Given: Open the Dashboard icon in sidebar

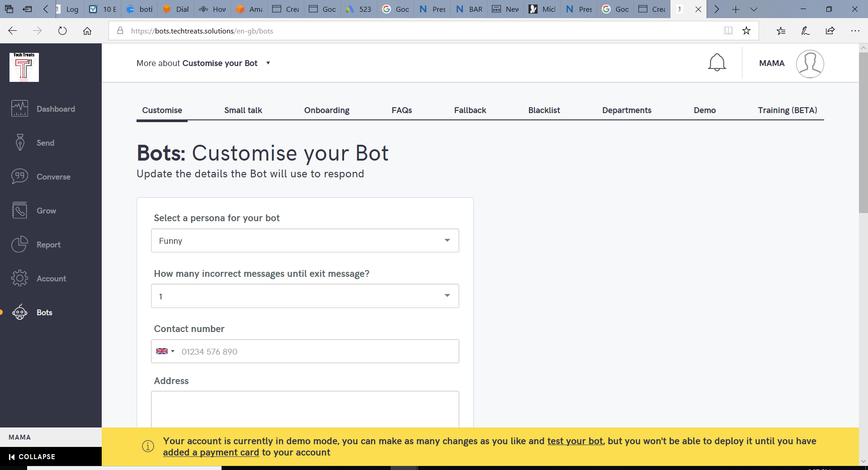Looking at the screenshot, I should point(19,109).
